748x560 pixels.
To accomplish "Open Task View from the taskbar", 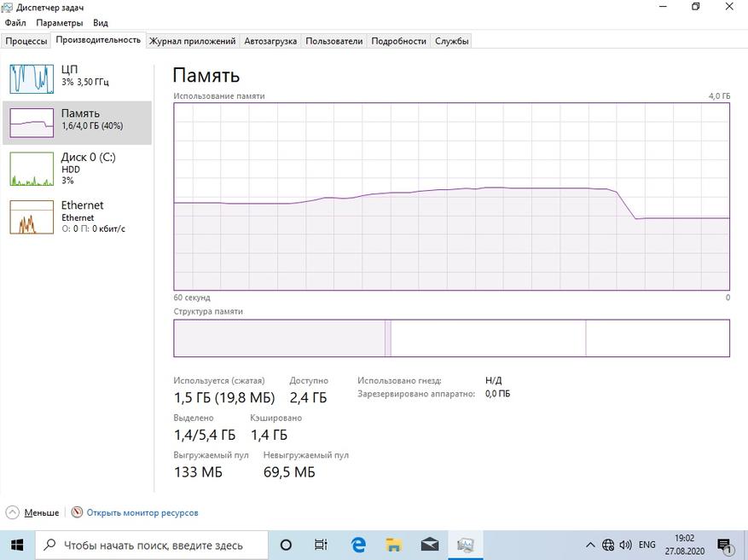I will coord(321,545).
